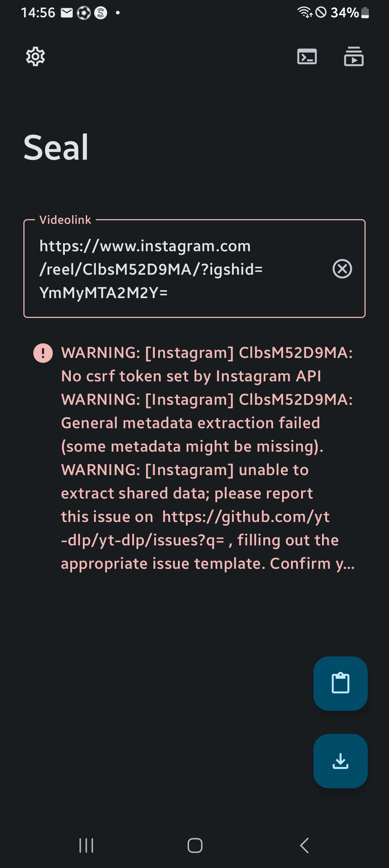Open the Seal settings gear
Image resolution: width=389 pixels, height=868 pixels.
35,57
